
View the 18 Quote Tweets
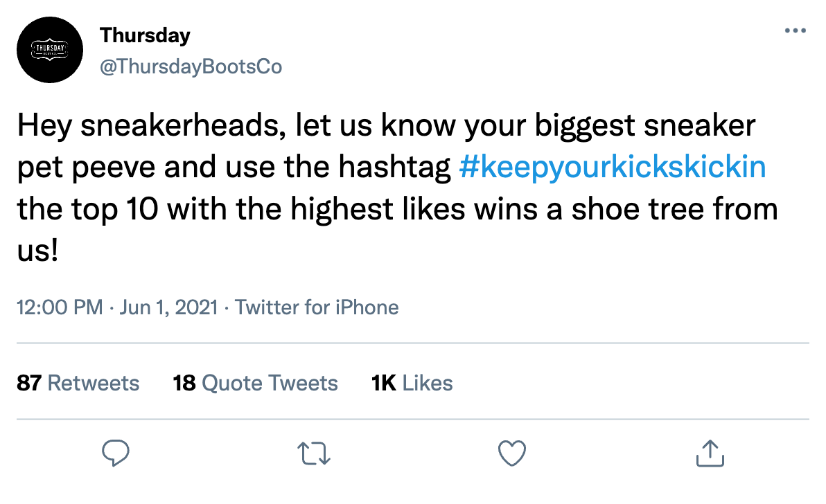(x=255, y=383)
